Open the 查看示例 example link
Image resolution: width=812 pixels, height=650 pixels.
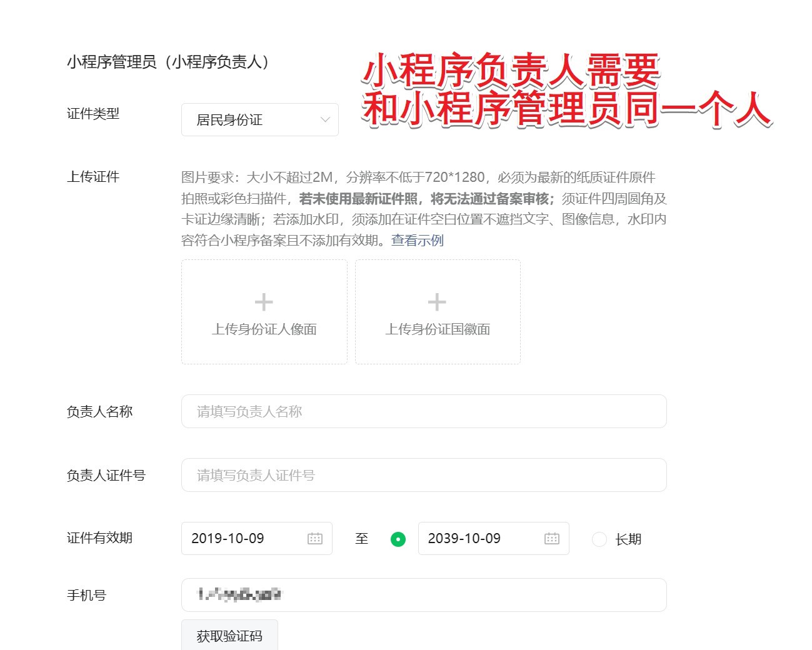(418, 241)
